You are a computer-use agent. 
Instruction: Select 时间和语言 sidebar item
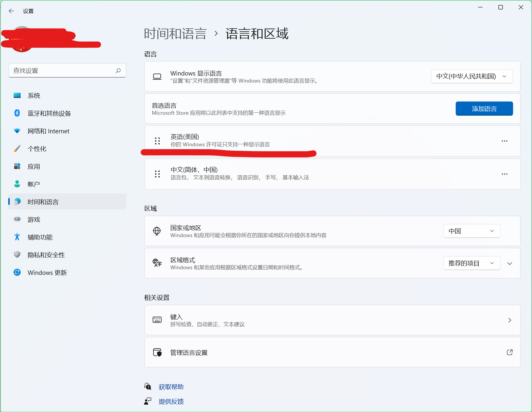pyautogui.click(x=67, y=202)
